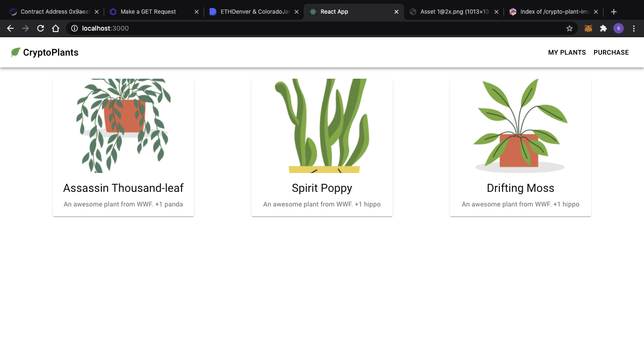Reload the page with the refresh icon
Image resolution: width=644 pixels, height=362 pixels.
(x=41, y=28)
